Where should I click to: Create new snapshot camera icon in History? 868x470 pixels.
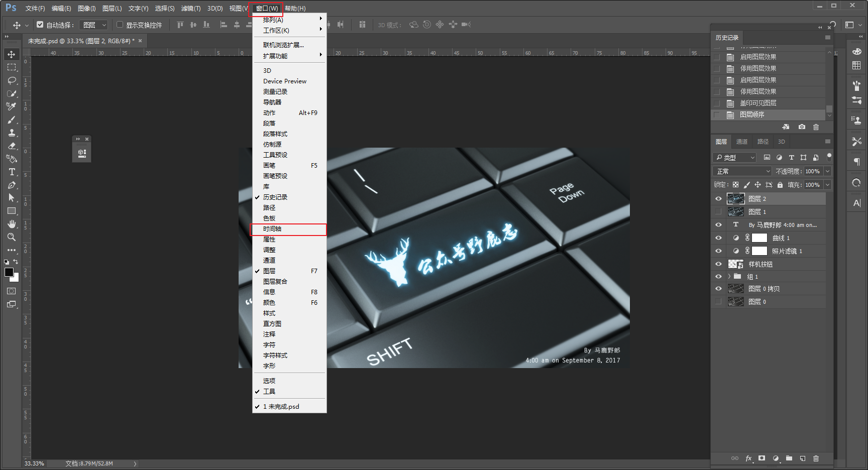(802, 127)
